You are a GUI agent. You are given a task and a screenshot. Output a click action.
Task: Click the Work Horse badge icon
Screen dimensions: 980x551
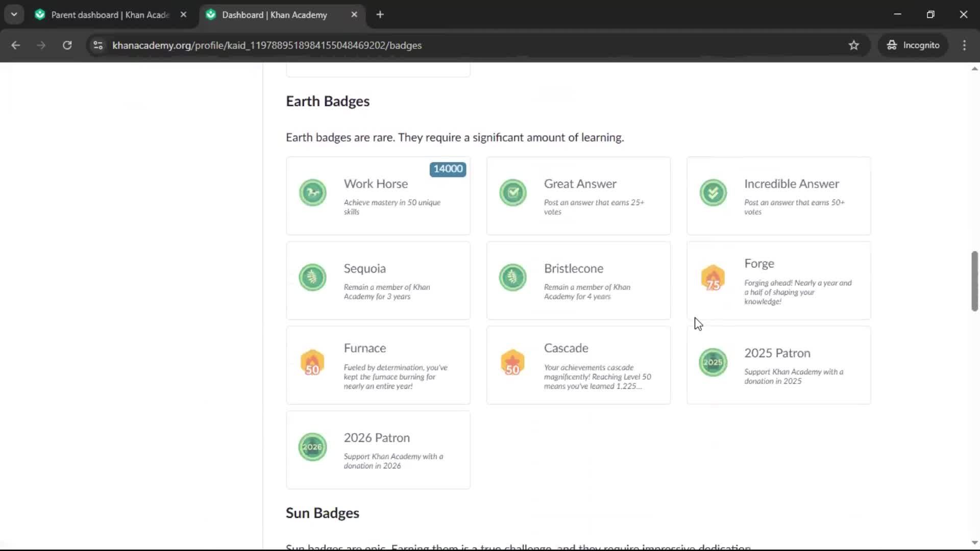click(x=312, y=193)
